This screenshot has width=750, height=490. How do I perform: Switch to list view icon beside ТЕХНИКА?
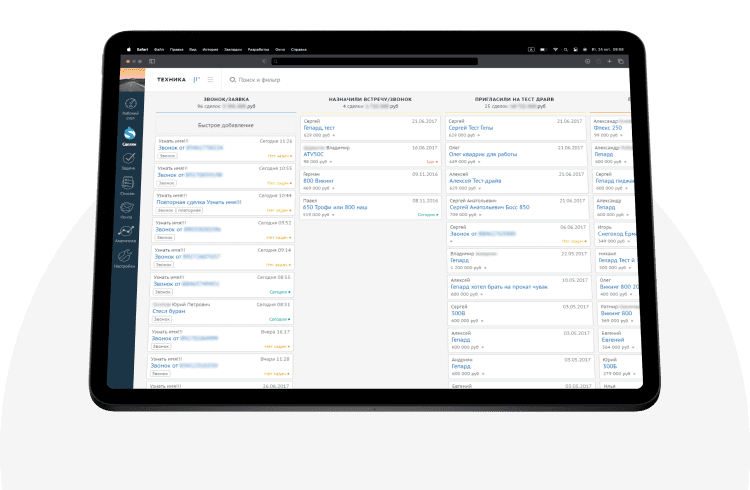(210, 79)
